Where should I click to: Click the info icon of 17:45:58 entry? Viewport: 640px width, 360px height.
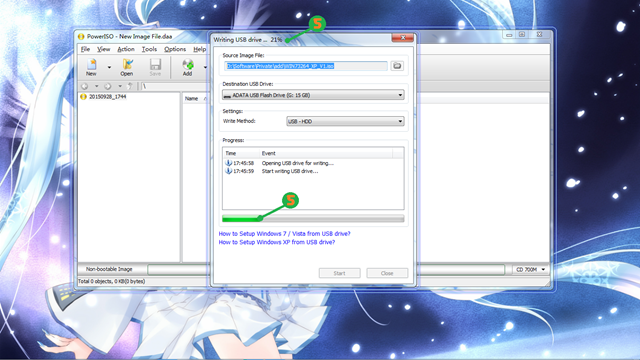click(229, 163)
